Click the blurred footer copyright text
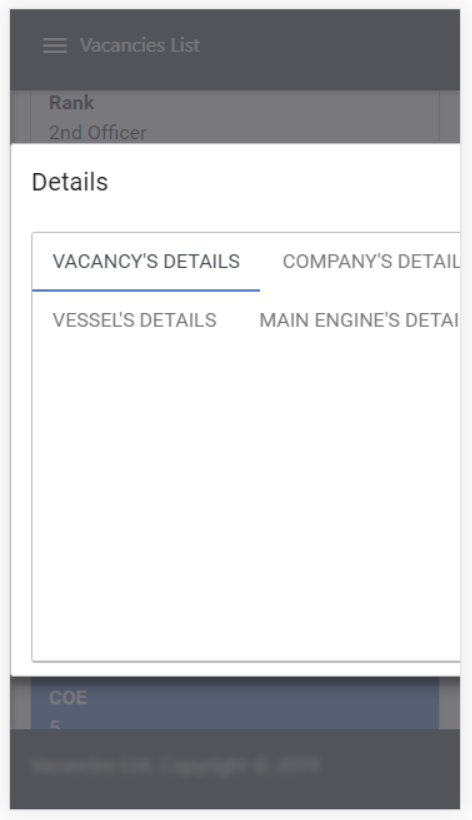 click(x=175, y=765)
